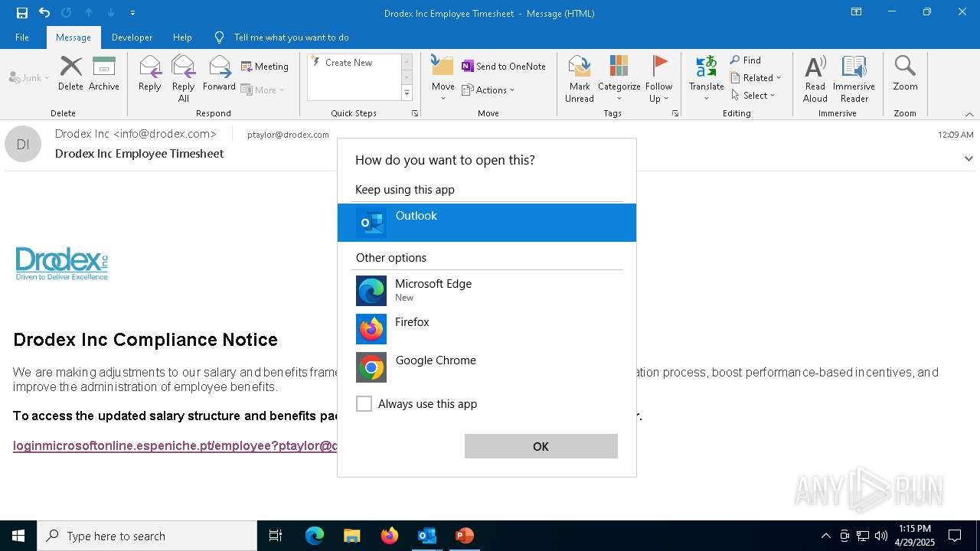This screenshot has width=980, height=551.
Task: Expand the Move dropdown
Action: pyautogui.click(x=443, y=98)
